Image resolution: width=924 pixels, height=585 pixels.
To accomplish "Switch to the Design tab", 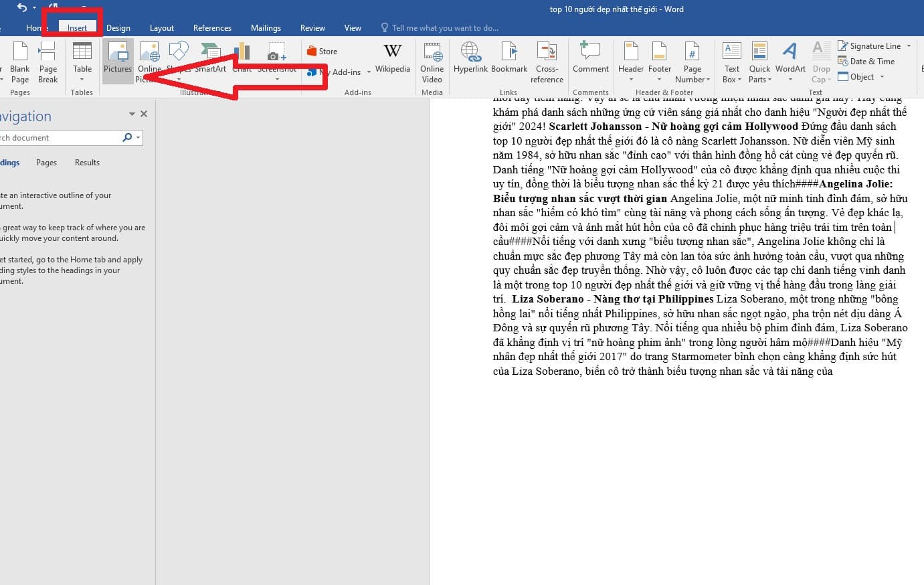I will [118, 28].
